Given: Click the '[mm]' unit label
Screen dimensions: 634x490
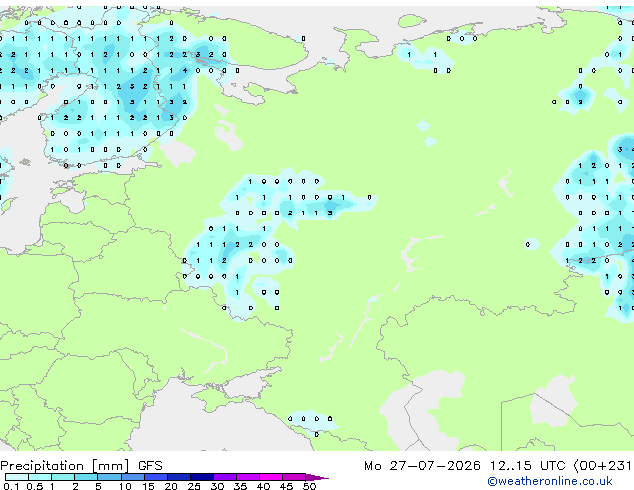Looking at the screenshot, I should click(x=111, y=466).
